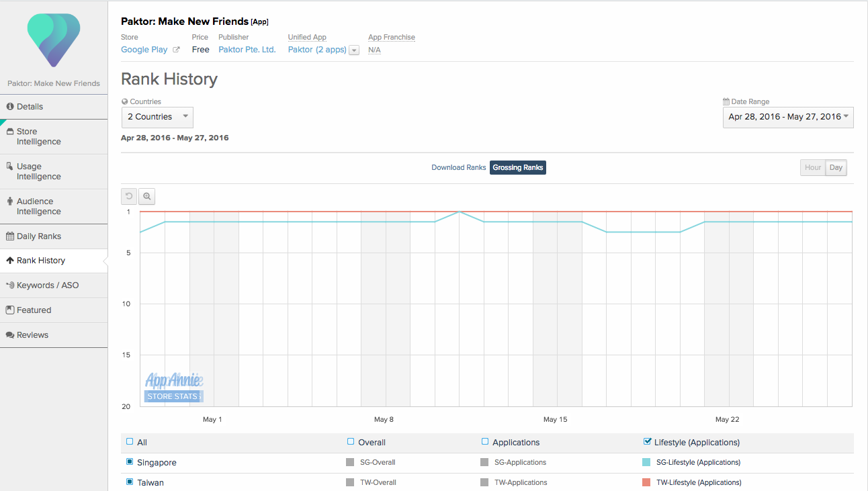
Task: Click SG-Lifestyle (Applications) legend text
Action: pyautogui.click(x=698, y=463)
